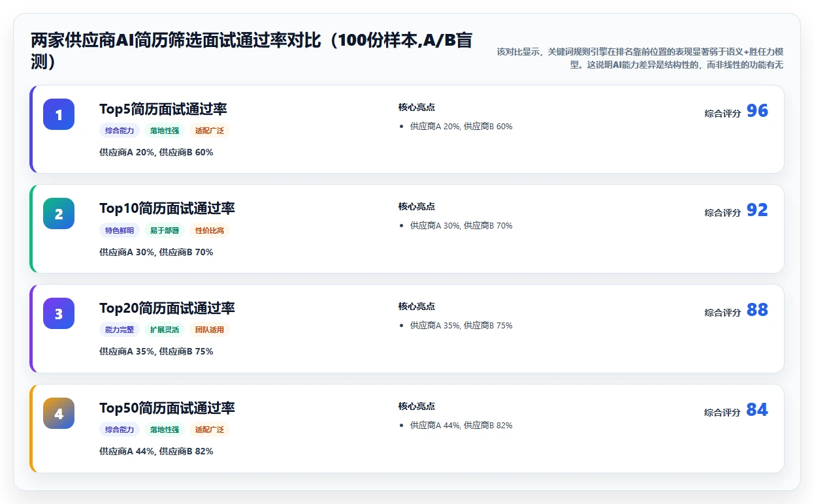Click the 核心亮点 heading in Top10 card
The height and width of the screenshot is (504, 814).
point(417,206)
